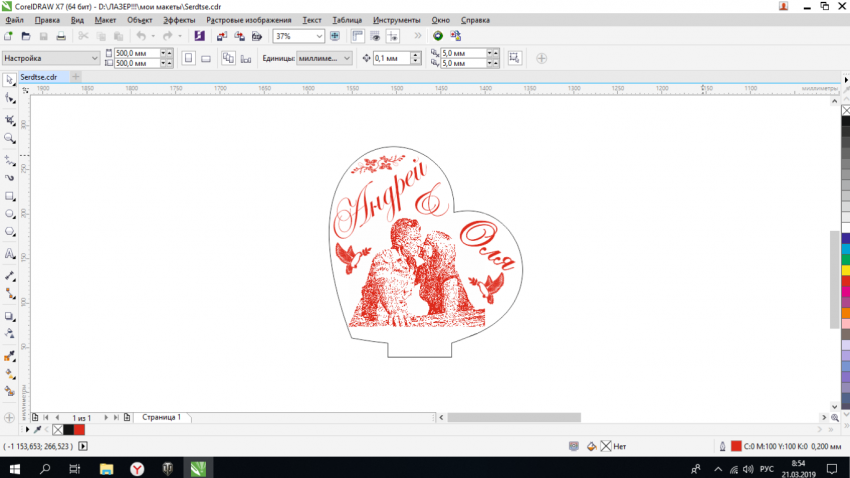Image resolution: width=850 pixels, height=478 pixels.
Task: Open the zoom level 37% dropdown
Action: (319, 36)
